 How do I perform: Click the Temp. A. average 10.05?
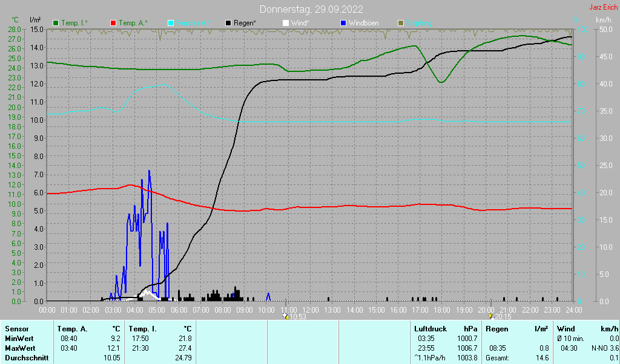(112, 358)
